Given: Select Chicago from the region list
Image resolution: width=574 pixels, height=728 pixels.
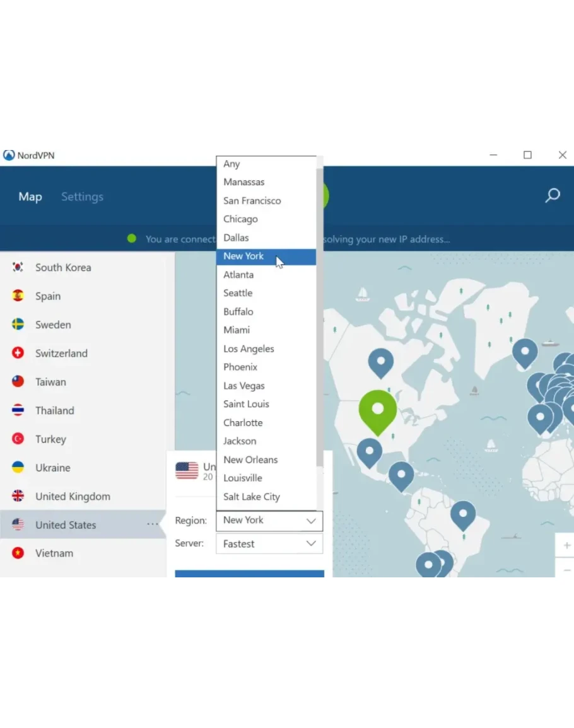Looking at the screenshot, I should [x=240, y=219].
